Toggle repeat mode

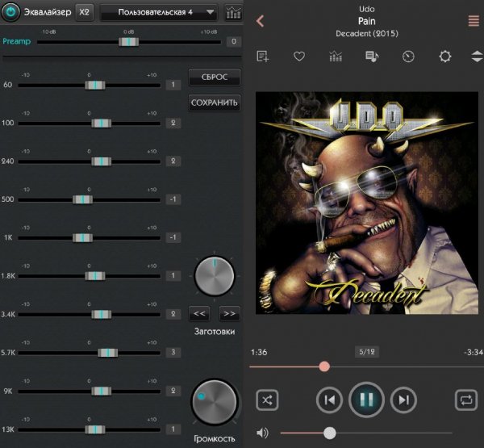point(466,400)
